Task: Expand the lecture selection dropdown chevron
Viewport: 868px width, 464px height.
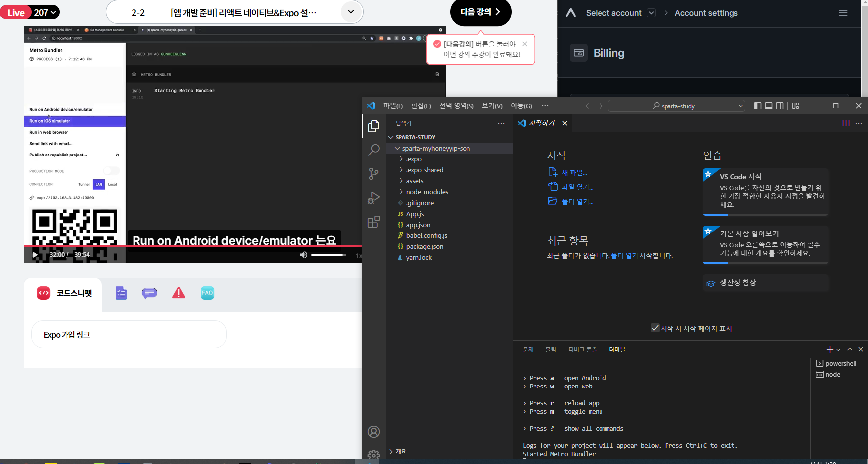Action: (351, 12)
